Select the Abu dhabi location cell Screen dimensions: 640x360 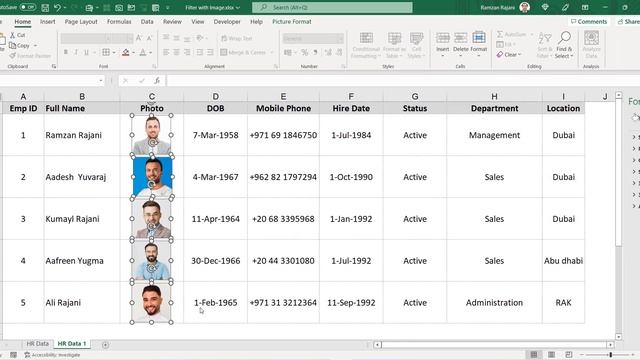[563, 261]
